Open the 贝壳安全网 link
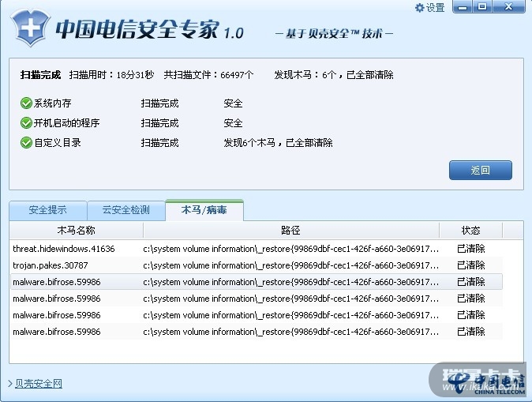Screen dimensions: 532x402 (x=39, y=384)
